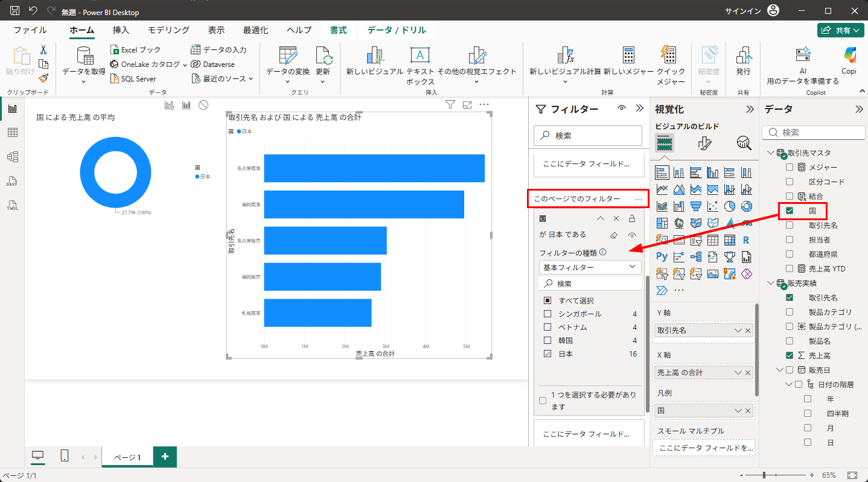Click the SQL Server source button
This screenshot has height=482, width=868.
(x=133, y=78)
